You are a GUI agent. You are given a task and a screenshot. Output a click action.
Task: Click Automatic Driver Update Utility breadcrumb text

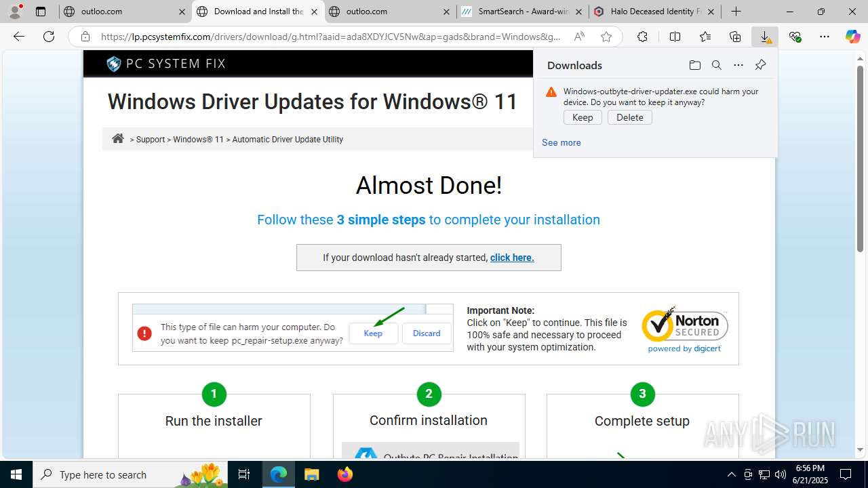pos(288,139)
